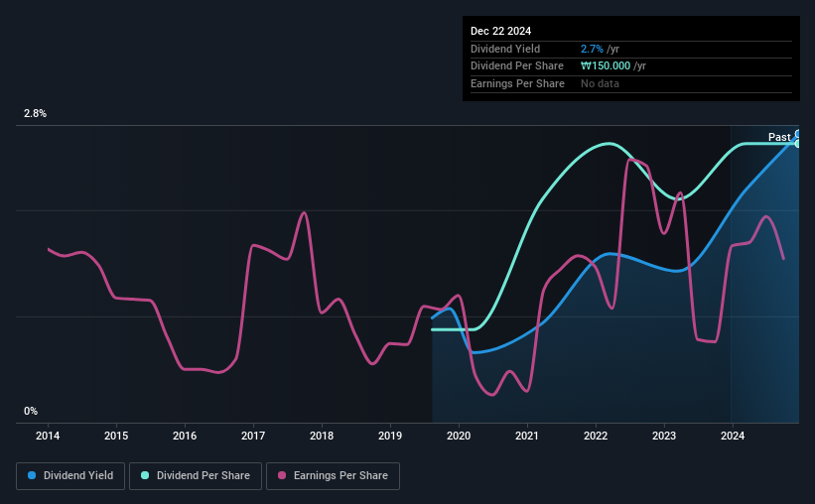Click the ₩150.000 Dividend Per Share value
Image resolution: width=815 pixels, height=504 pixels.
coord(606,66)
